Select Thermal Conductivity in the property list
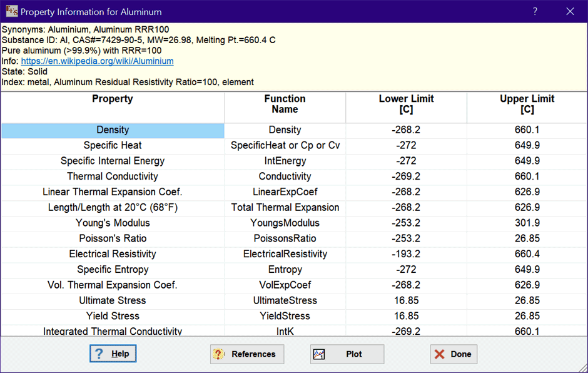Viewport: 588px width, 373px height. click(x=113, y=176)
